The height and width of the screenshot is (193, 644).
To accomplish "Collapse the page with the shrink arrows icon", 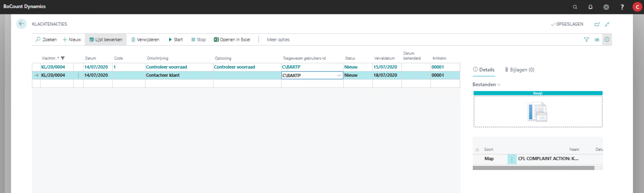I will 607,24.
